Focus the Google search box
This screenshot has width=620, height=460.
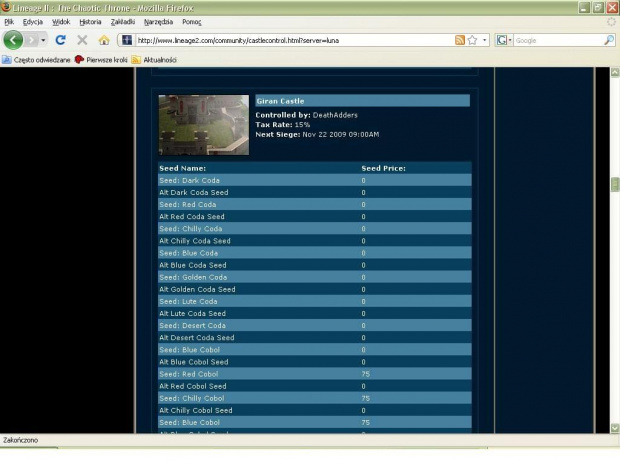558,40
